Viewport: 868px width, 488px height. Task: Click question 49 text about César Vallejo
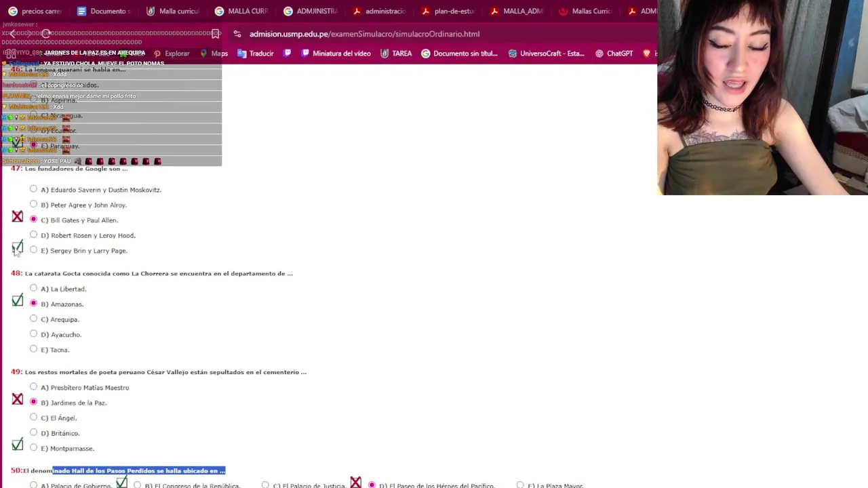(165, 372)
